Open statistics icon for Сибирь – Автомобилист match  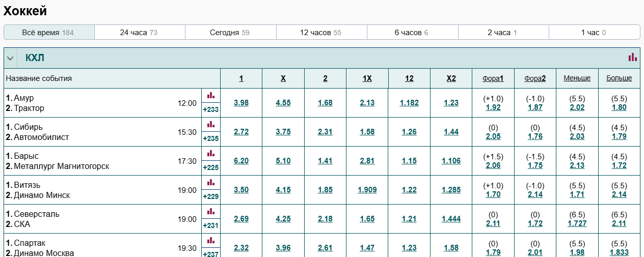pyautogui.click(x=211, y=124)
